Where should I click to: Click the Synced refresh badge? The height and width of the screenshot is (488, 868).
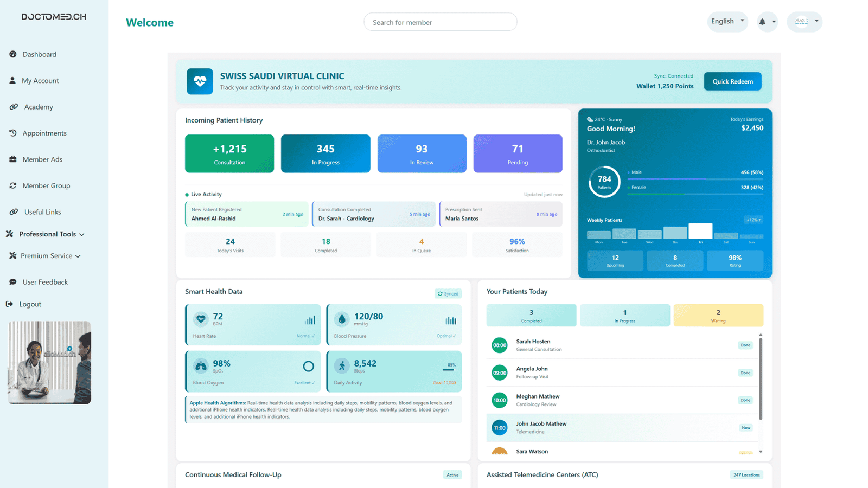448,293
